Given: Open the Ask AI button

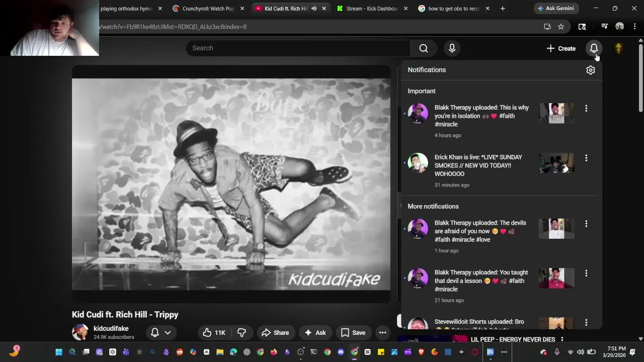Looking at the screenshot, I should [315, 332].
